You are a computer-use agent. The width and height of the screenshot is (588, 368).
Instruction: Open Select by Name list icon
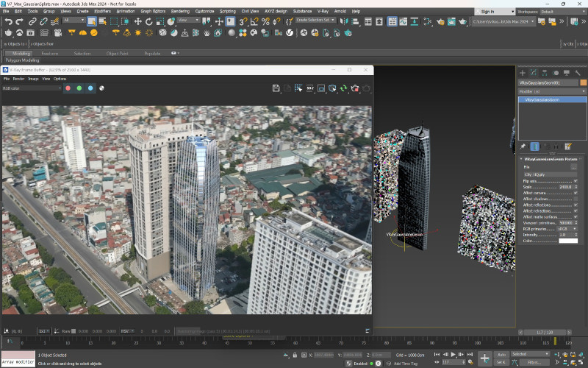pos(102,21)
